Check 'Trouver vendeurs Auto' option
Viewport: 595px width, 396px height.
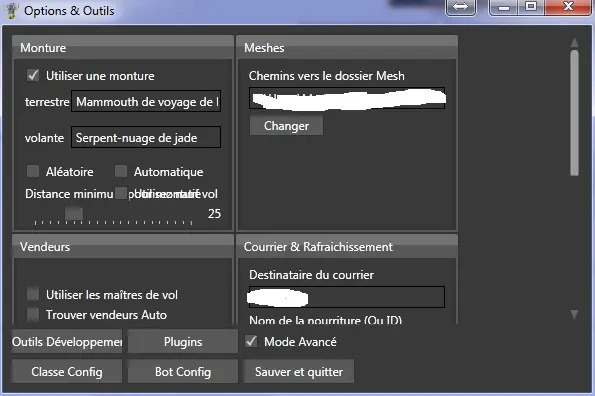click(x=33, y=314)
